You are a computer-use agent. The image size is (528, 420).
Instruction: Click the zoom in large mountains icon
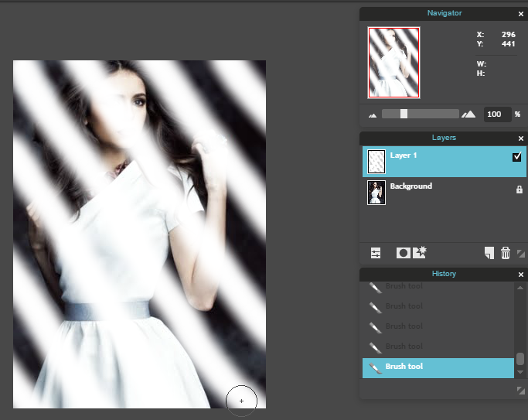click(x=468, y=114)
